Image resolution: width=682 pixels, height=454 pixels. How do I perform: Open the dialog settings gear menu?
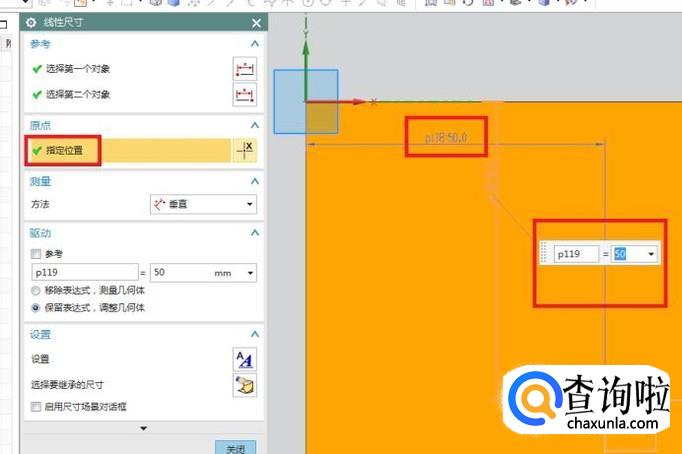31,23
